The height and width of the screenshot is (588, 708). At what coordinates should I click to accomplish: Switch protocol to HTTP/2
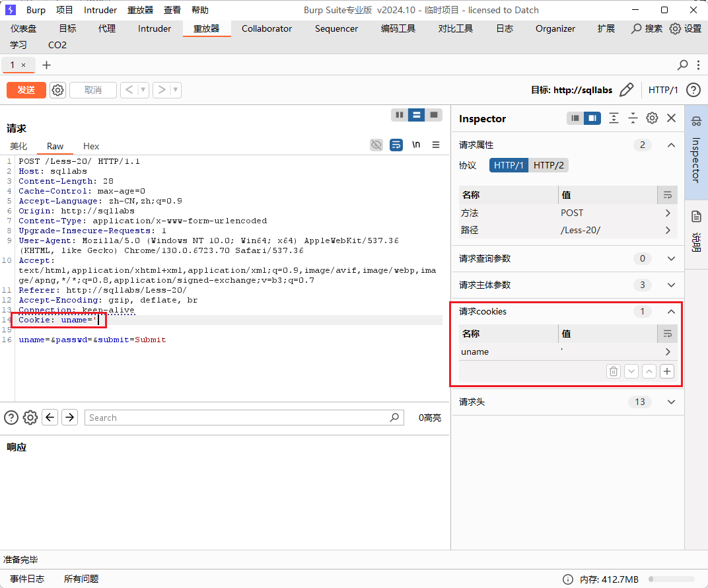tap(548, 165)
